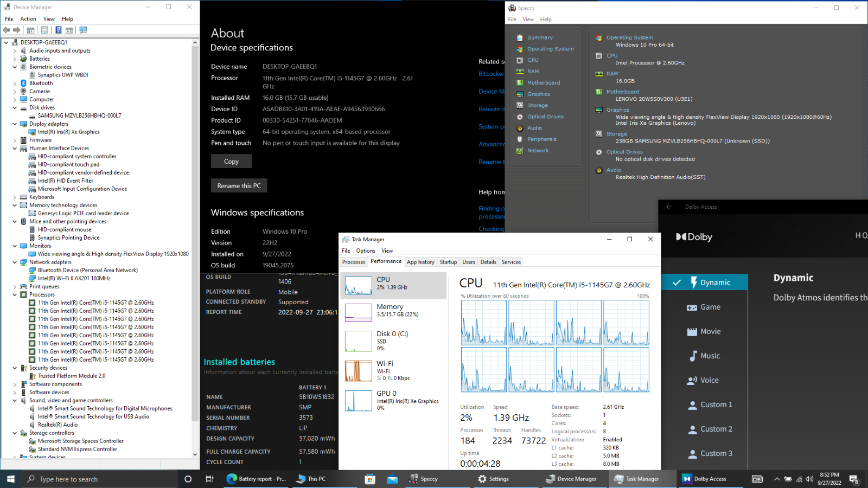Expand the Cameras device node
Screen dimensions: 868x488
(x=15, y=92)
